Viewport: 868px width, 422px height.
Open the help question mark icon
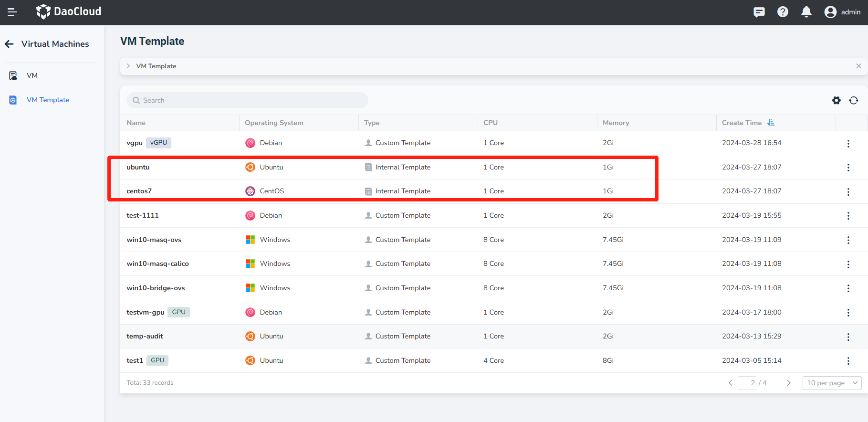(x=783, y=12)
